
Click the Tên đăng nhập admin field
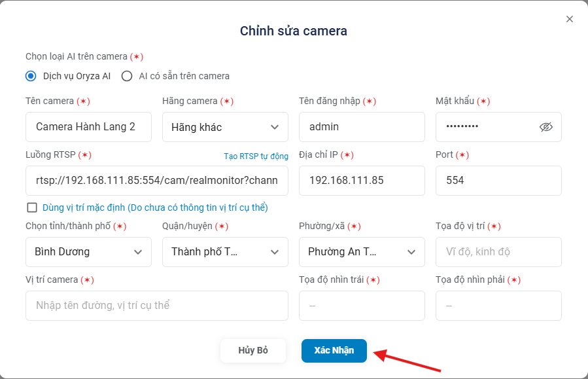click(x=362, y=127)
